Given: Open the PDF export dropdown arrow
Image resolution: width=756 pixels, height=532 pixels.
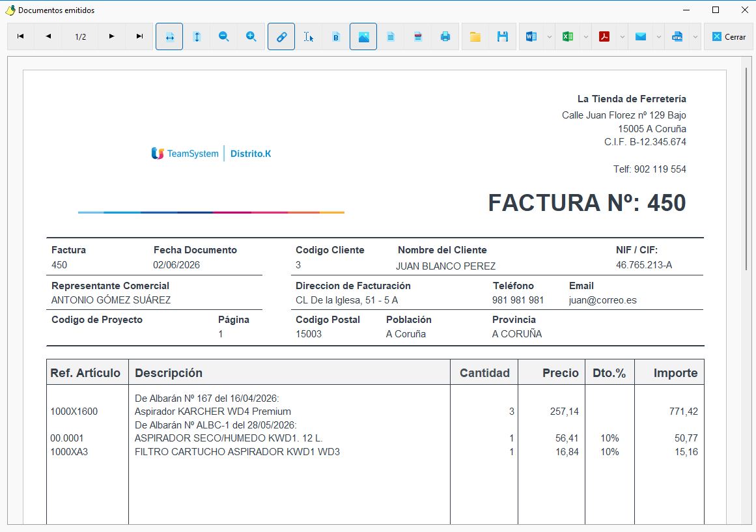Looking at the screenshot, I should [623, 36].
